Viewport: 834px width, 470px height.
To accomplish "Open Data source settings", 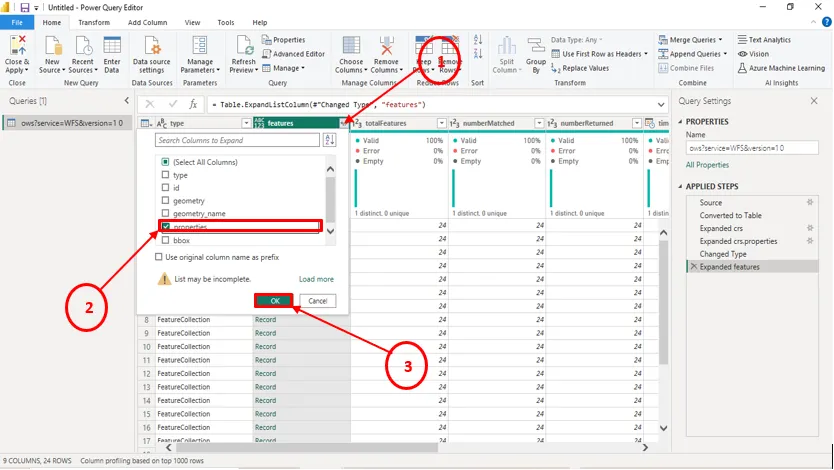I will [152, 46].
